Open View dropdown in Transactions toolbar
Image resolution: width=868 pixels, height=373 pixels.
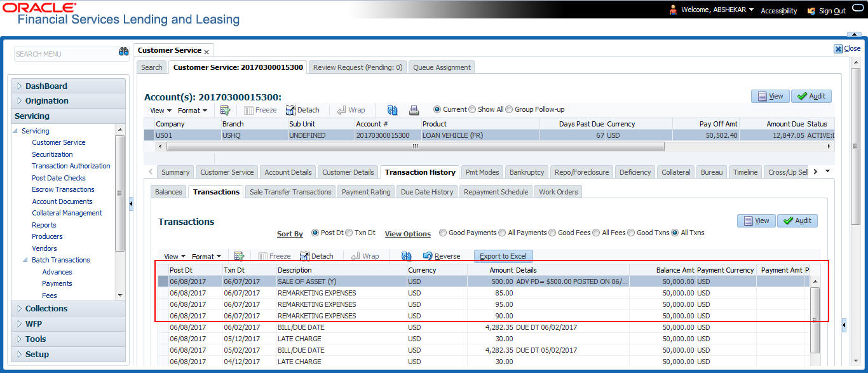pyautogui.click(x=175, y=257)
